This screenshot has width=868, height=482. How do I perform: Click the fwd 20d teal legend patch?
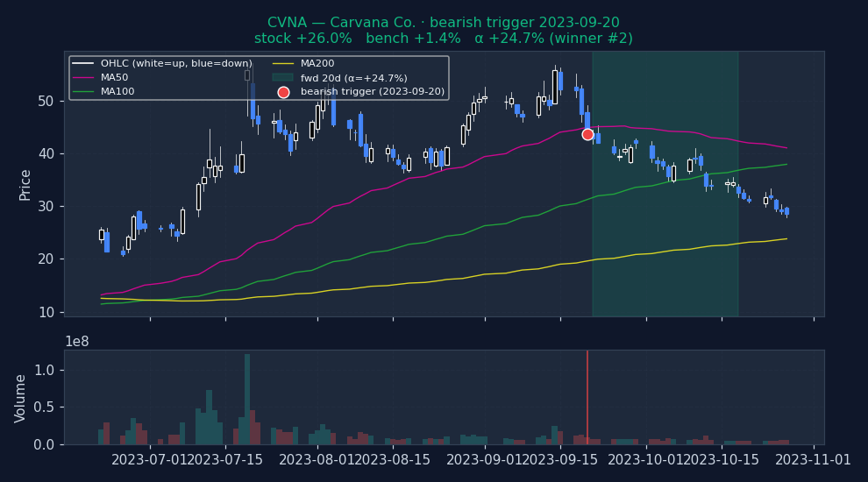tap(283, 77)
